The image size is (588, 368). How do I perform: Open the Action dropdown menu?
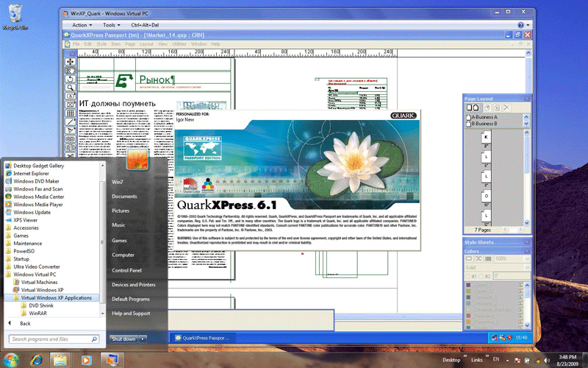click(x=82, y=25)
